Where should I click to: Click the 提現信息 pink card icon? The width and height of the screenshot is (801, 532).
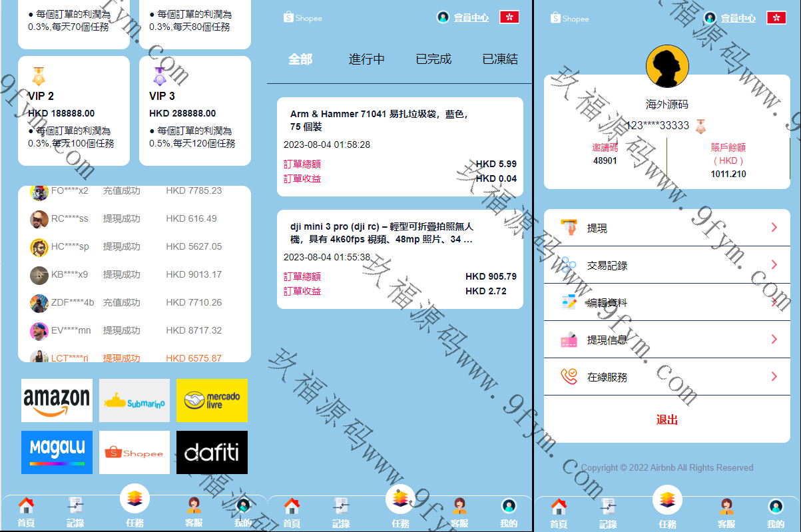click(x=569, y=340)
